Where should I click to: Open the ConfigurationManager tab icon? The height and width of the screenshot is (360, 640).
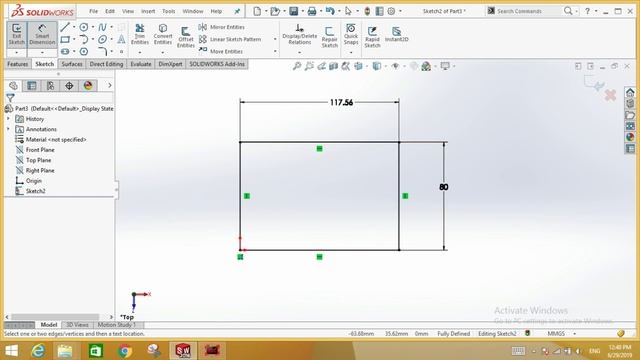click(51, 85)
